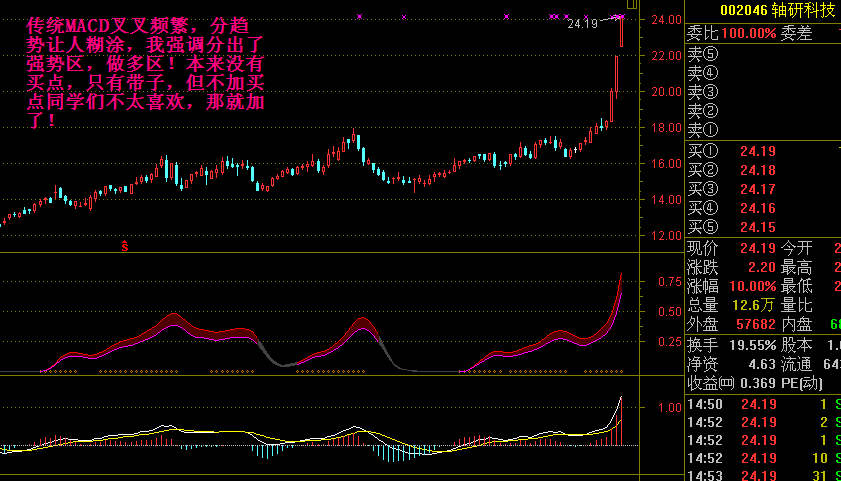Click the 换手 19.55% turnover value
The height and width of the screenshot is (481, 841).
coord(753,345)
